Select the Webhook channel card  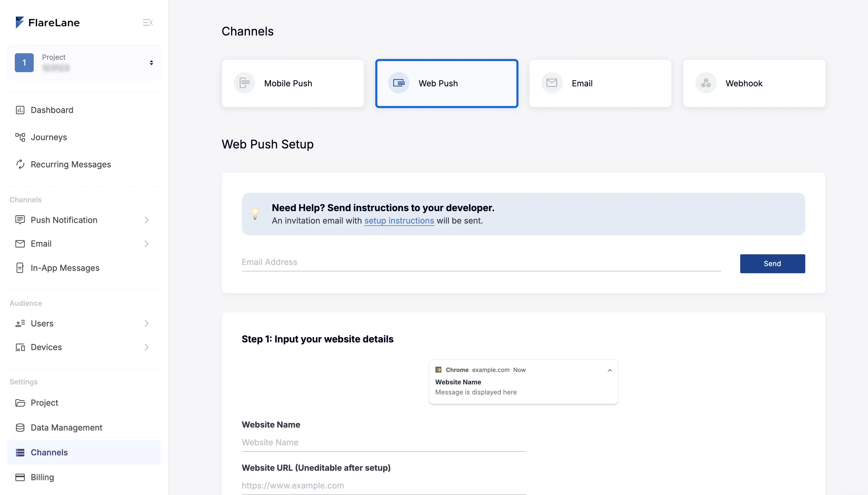pos(754,83)
